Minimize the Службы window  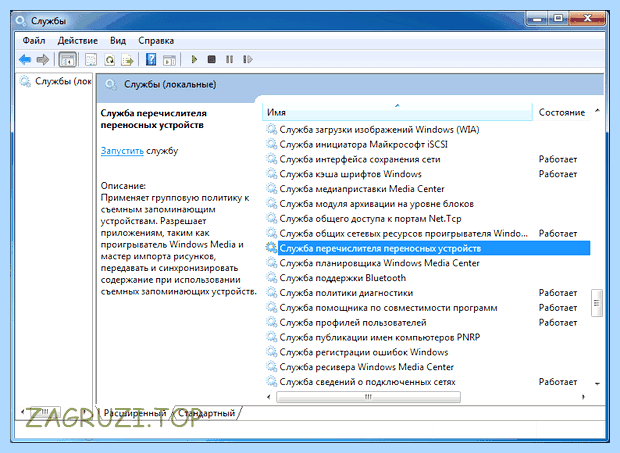pos(537,19)
